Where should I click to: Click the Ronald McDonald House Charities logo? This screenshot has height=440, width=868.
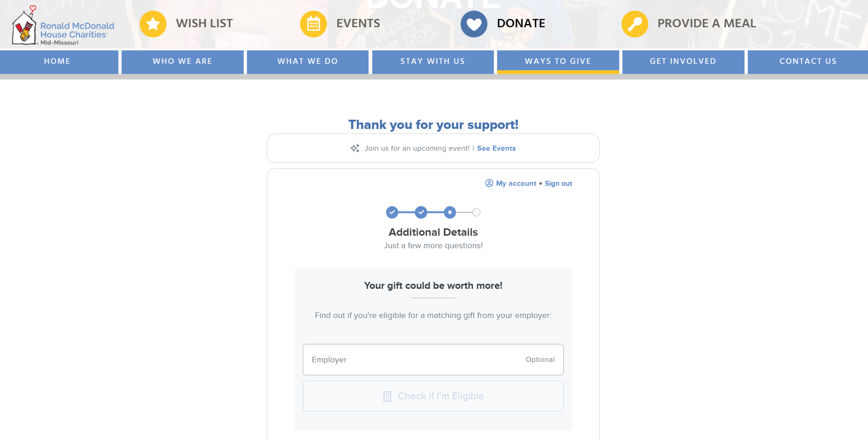pyautogui.click(x=63, y=26)
